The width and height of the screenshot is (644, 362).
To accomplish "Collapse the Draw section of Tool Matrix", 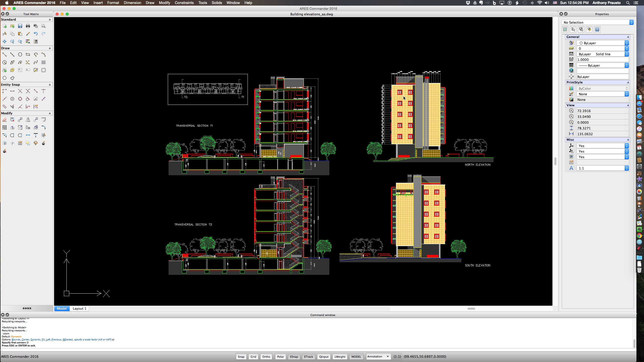I will click(x=50, y=48).
